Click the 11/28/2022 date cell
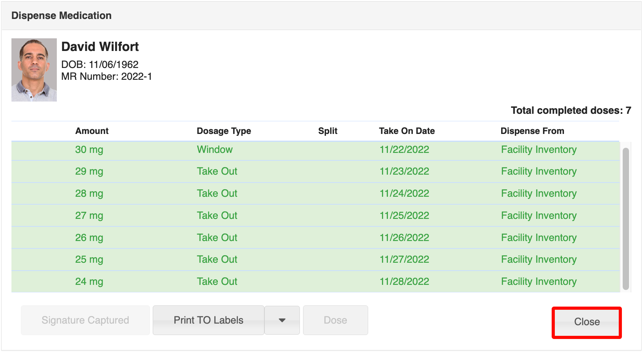644x354 pixels. [404, 282]
